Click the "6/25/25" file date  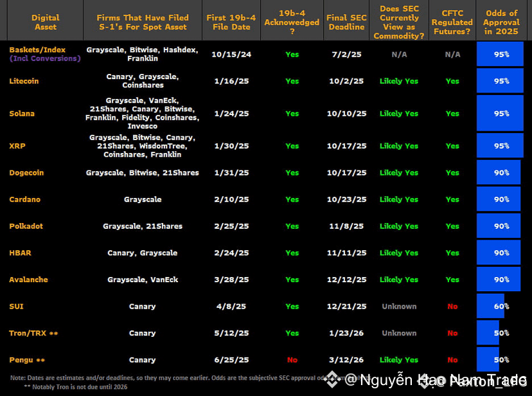point(231,360)
